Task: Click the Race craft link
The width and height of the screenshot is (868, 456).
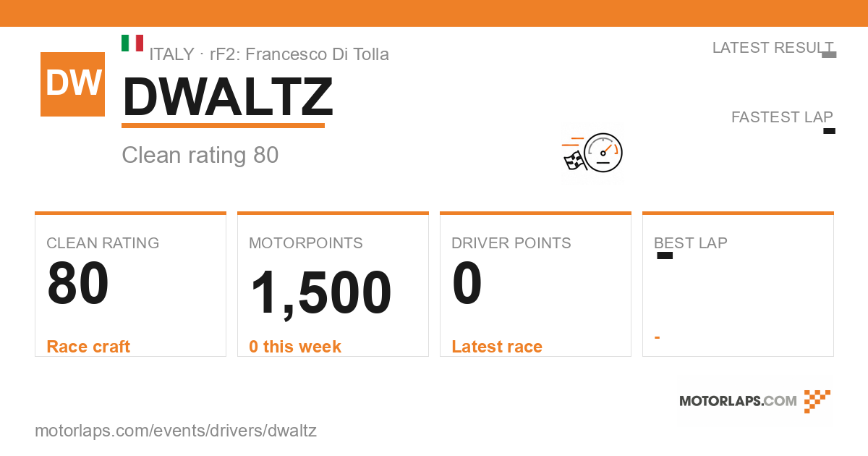Action: click(x=88, y=347)
